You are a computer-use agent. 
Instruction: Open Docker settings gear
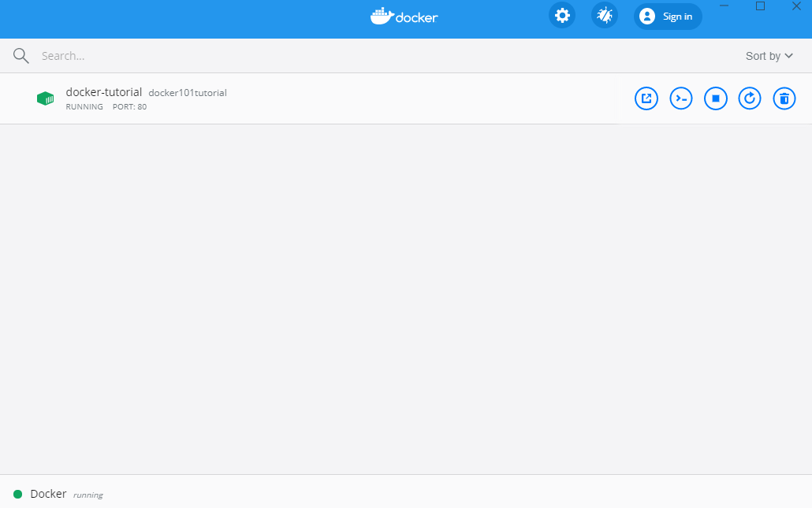pos(562,16)
